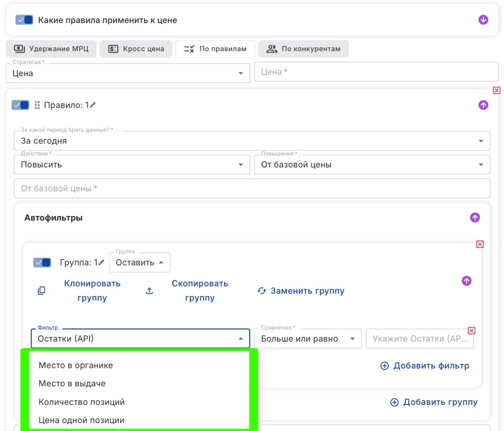Open Сравнение dropdown showing Больше или равно
Screen dimensions: 504x431
click(x=308, y=339)
